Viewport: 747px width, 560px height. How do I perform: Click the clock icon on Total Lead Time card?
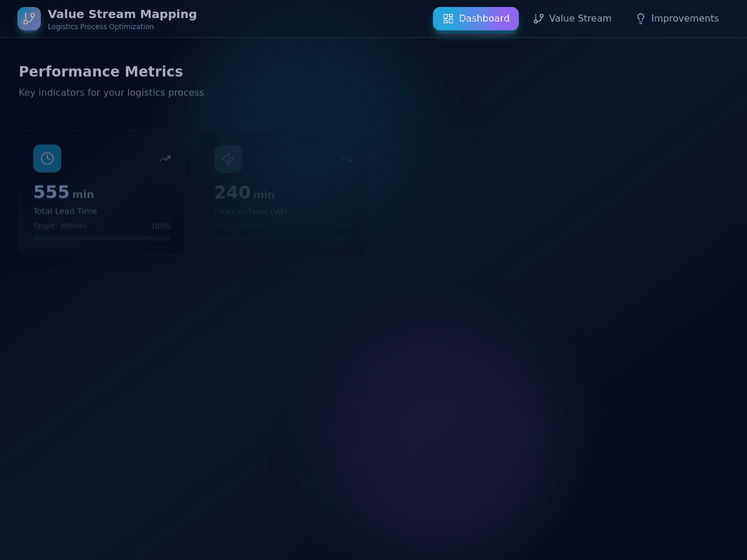(47, 158)
